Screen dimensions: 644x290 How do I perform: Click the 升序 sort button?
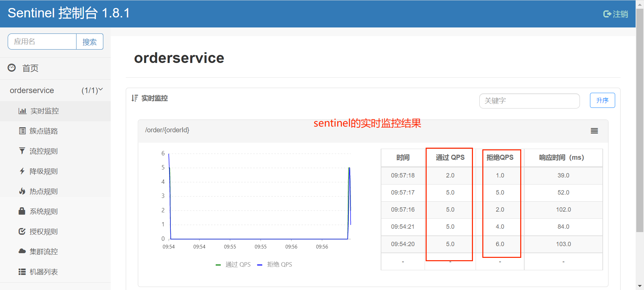[x=602, y=100]
